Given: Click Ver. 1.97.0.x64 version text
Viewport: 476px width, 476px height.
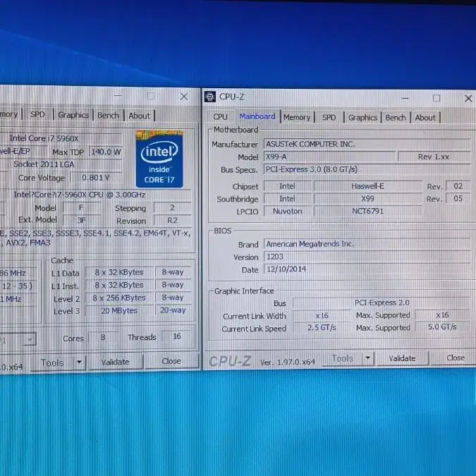Looking at the screenshot, I should coord(287,362).
